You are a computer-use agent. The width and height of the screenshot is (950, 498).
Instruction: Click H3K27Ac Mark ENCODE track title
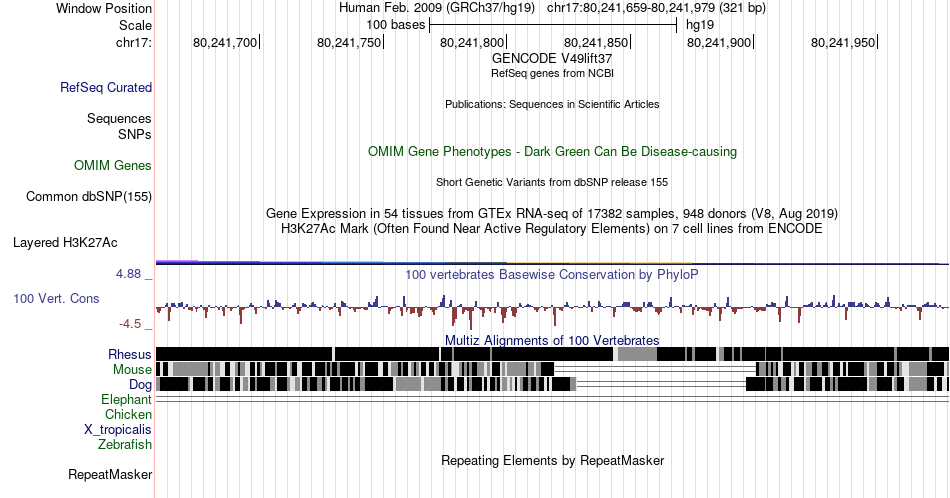[x=552, y=228]
